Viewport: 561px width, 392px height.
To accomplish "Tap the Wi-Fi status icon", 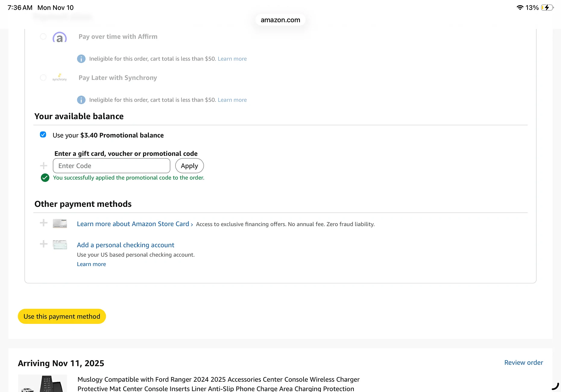I will 520,8.
